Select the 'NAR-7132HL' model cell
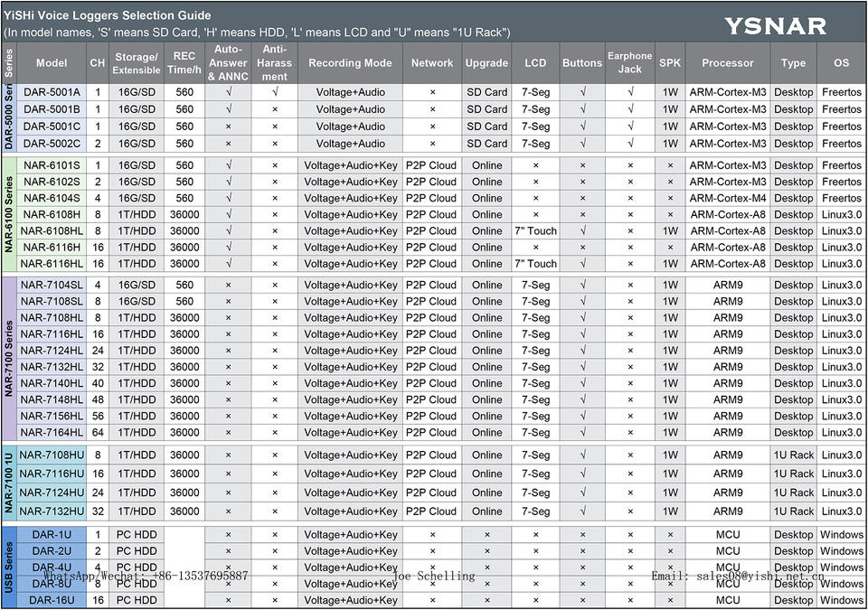This screenshot has height=610, width=868. pyautogui.click(x=52, y=367)
